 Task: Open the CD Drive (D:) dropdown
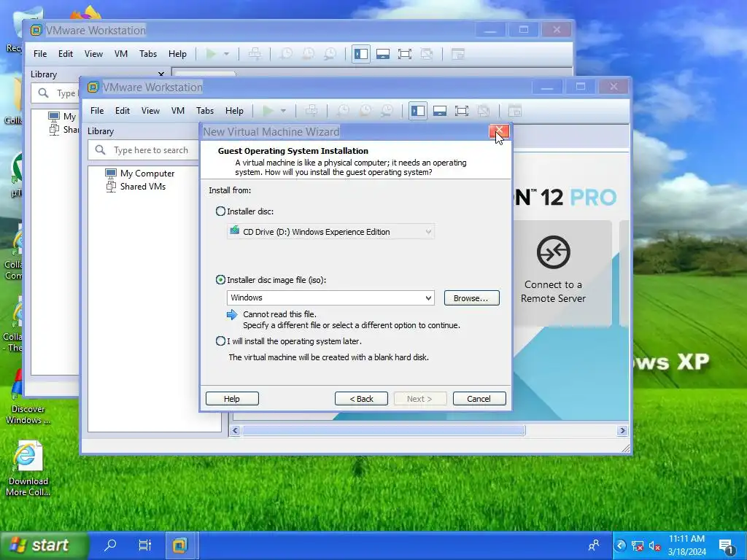[x=330, y=231]
